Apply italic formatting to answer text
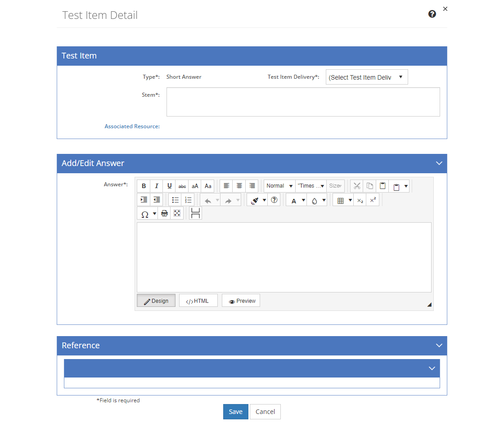The image size is (504, 427). click(157, 186)
